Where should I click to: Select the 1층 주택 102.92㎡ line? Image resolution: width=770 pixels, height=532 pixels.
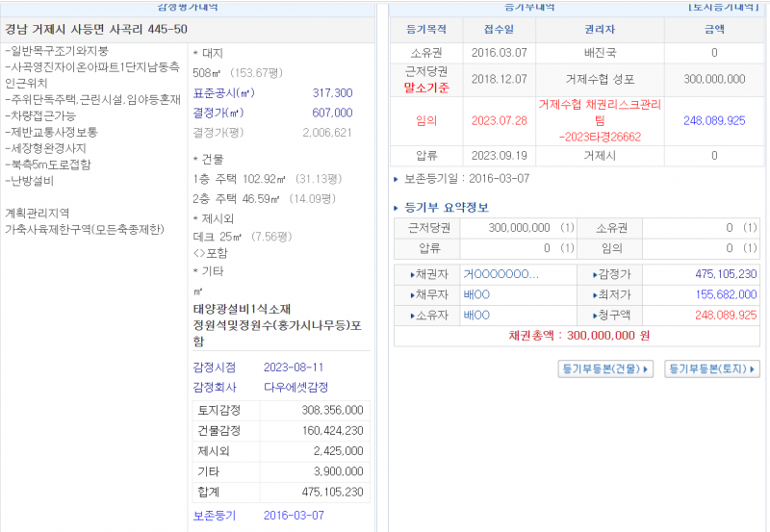268,179
